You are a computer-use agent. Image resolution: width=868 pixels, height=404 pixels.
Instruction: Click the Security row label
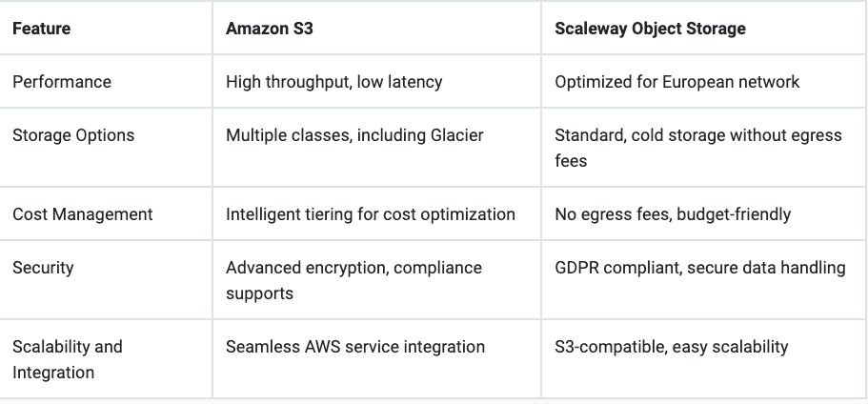click(44, 268)
